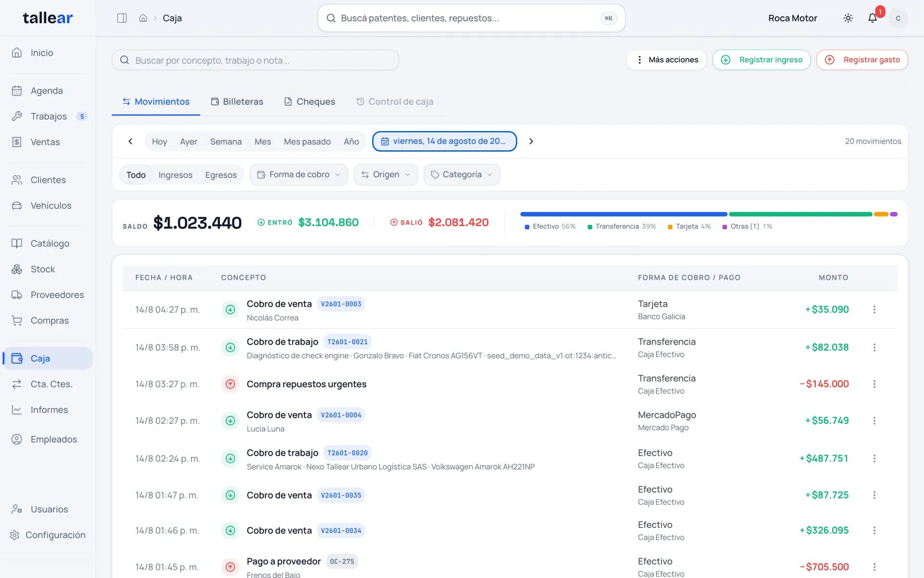The width and height of the screenshot is (924, 578).
Task: Click the home breadcrumb icon
Action: pyautogui.click(x=143, y=18)
